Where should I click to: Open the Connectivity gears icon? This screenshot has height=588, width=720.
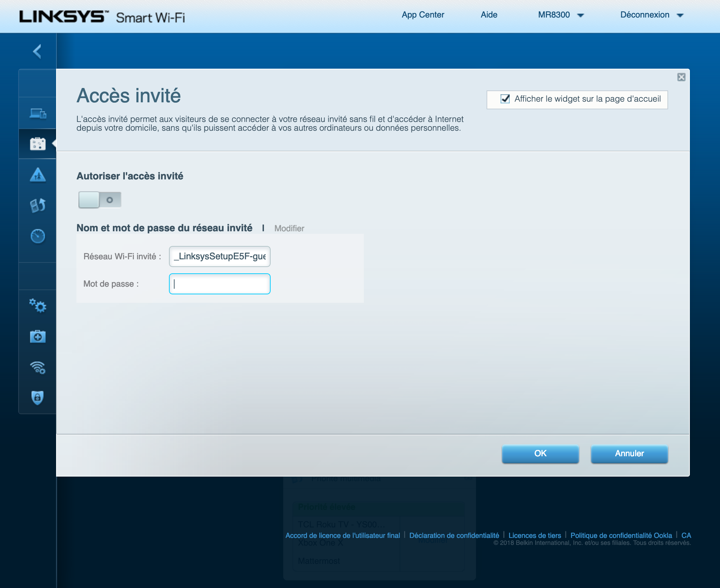(x=38, y=306)
